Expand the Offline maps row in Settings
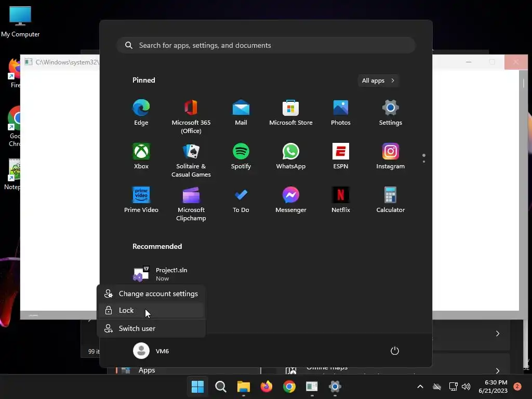This screenshot has height=399, width=532. (x=497, y=370)
